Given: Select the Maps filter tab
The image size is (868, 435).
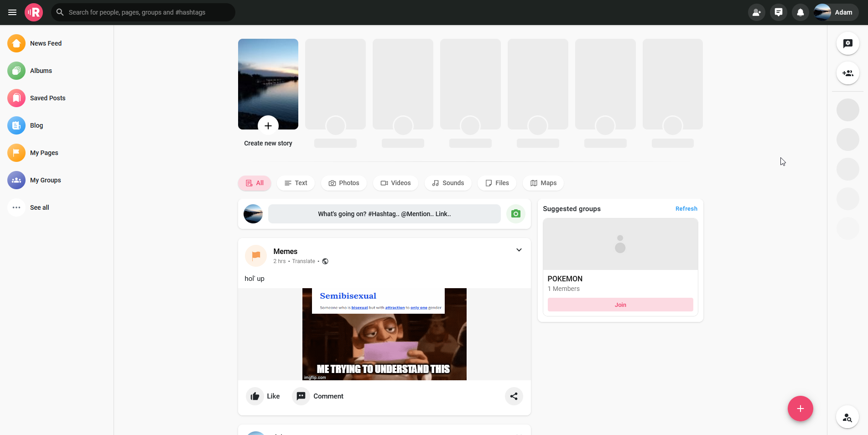Looking at the screenshot, I should [x=543, y=183].
